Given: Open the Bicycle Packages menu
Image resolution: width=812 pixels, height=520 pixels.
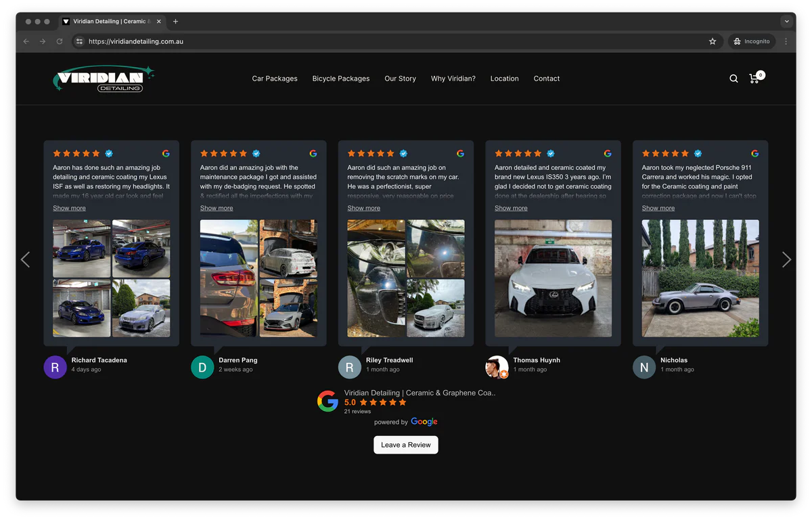Looking at the screenshot, I should (x=341, y=79).
